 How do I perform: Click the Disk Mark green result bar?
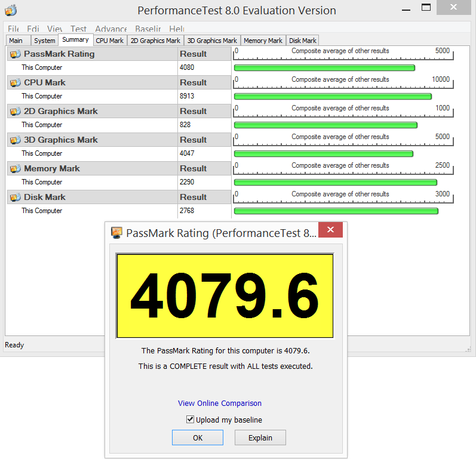point(336,211)
